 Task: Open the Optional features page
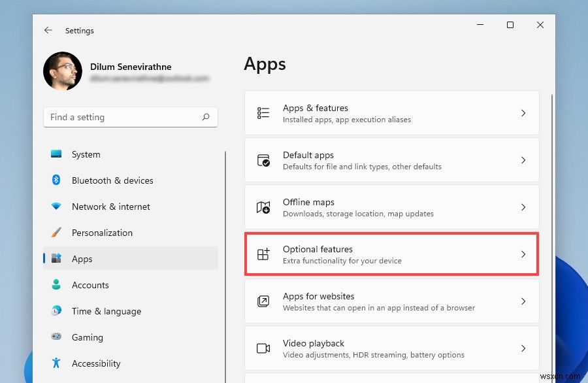click(392, 254)
